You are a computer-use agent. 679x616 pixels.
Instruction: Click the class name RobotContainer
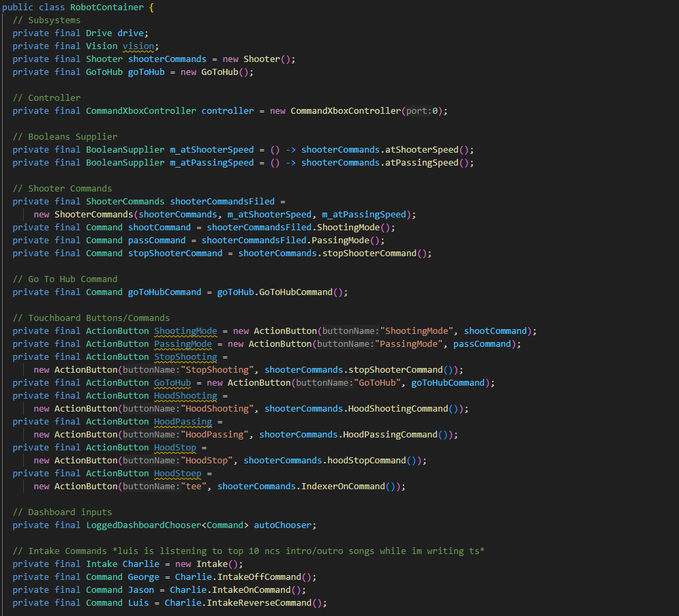[x=106, y=7]
